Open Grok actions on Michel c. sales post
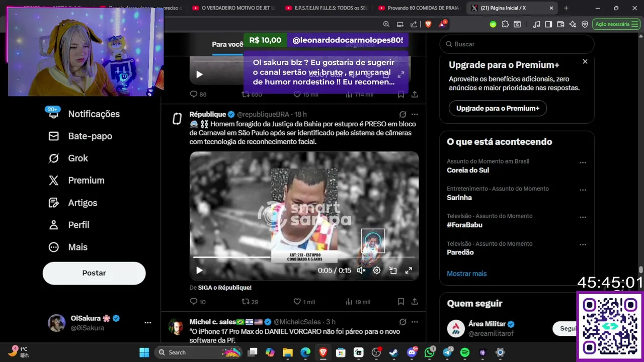This screenshot has width=644, height=362. click(x=403, y=322)
